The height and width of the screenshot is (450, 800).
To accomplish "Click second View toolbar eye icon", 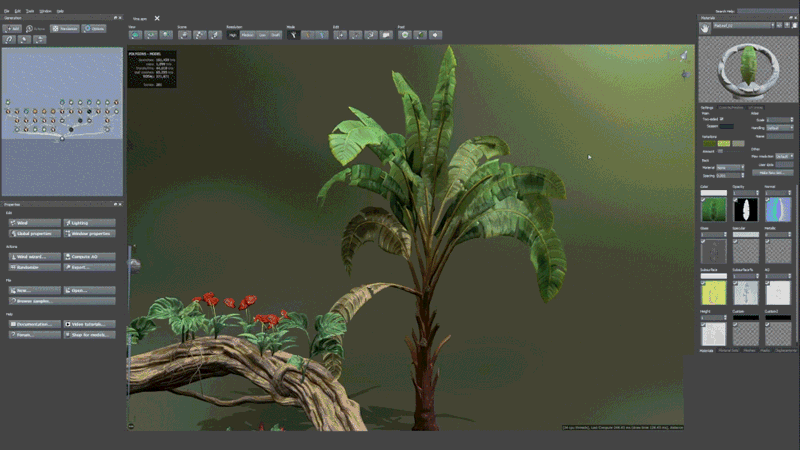I will pyautogui.click(x=151, y=35).
